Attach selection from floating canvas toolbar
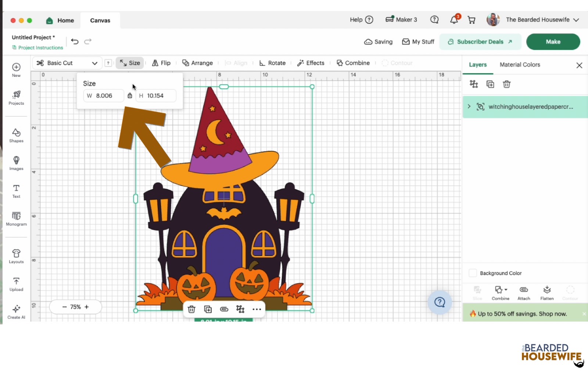Screen dimensions: 588x374 (x=224, y=309)
